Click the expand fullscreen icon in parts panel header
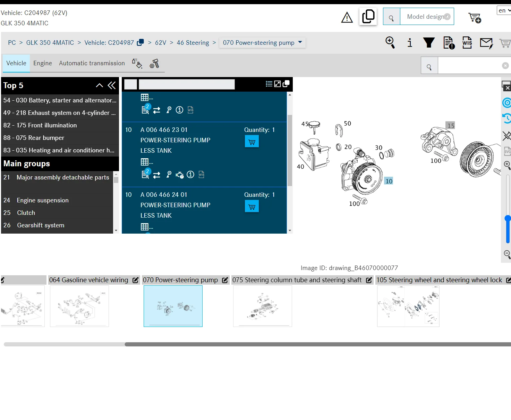This screenshot has width=511, height=420. pos(278,84)
